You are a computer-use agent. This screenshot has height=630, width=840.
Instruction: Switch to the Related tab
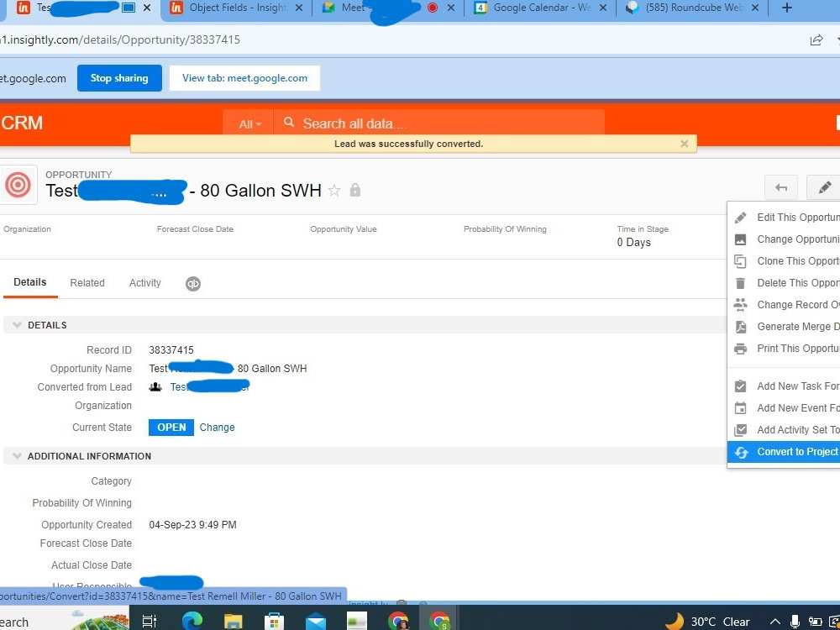coord(87,283)
